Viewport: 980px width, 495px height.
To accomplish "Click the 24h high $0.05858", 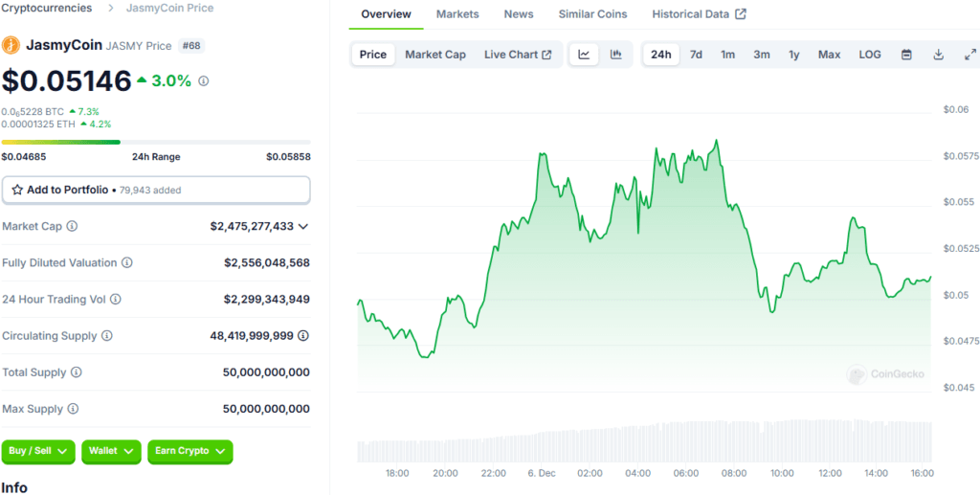I will (x=288, y=157).
